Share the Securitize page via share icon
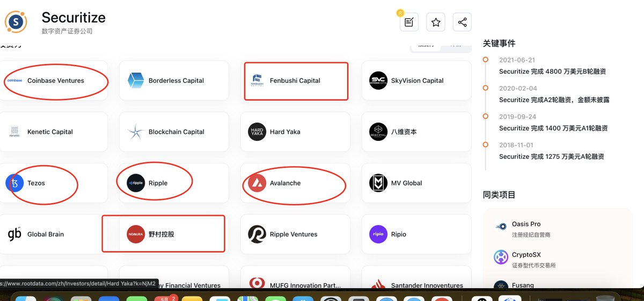 click(462, 22)
